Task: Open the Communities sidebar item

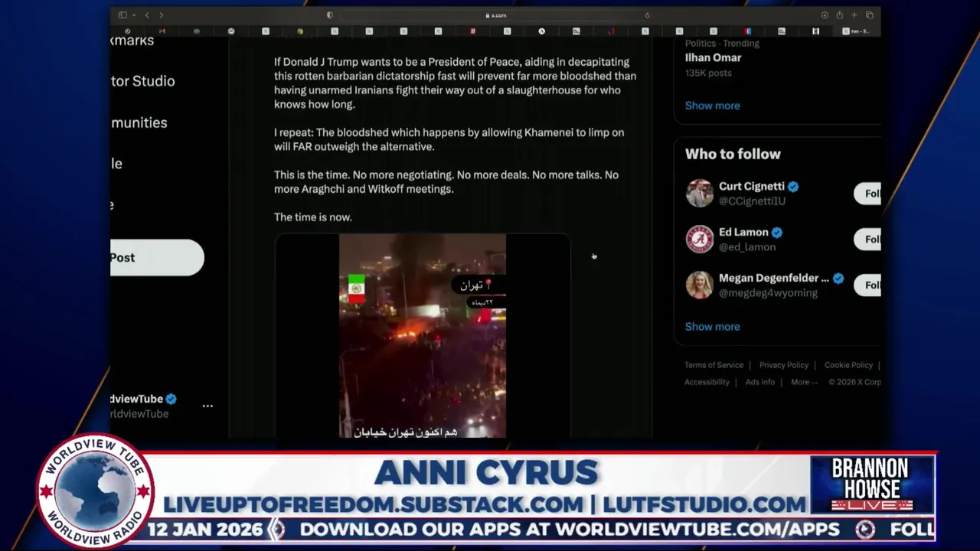Action: coord(139,122)
